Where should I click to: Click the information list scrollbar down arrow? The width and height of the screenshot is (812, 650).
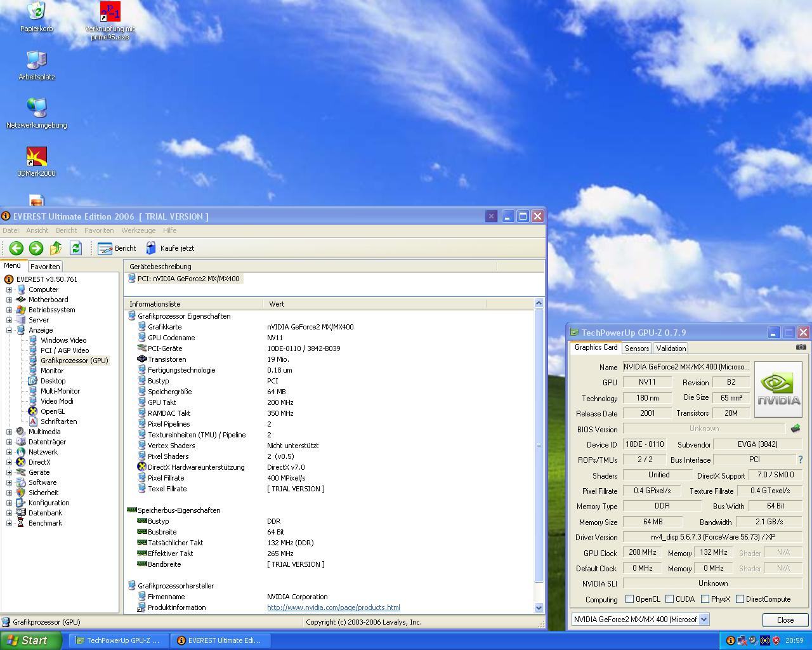click(x=539, y=607)
